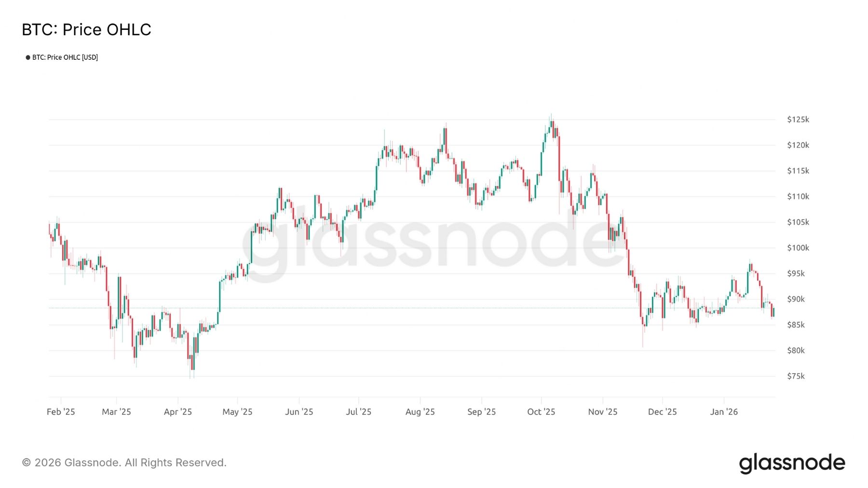Image resolution: width=868 pixels, height=488 pixels.
Task: Click the Nov '25 x-axis label
Action: (603, 412)
